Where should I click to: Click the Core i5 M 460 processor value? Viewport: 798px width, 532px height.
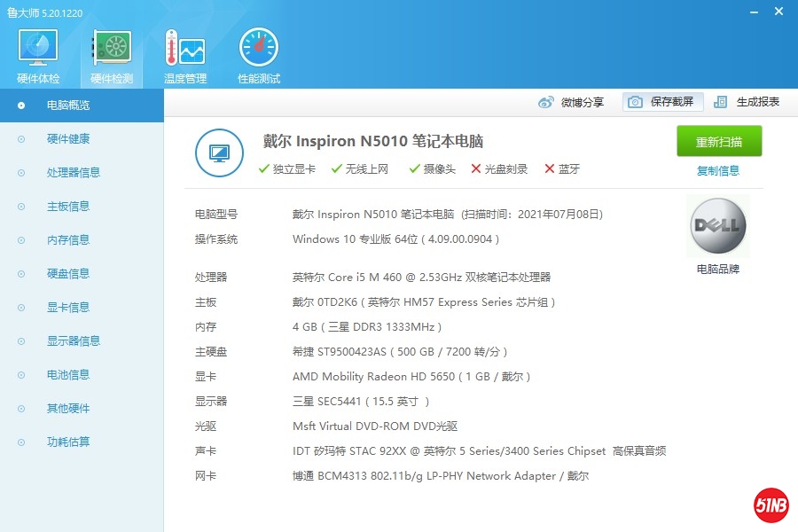pyautogui.click(x=421, y=277)
